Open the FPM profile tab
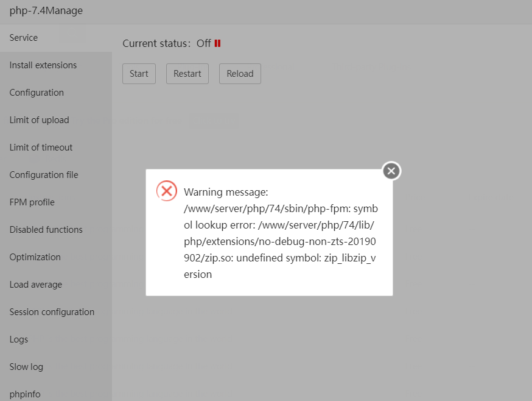Screen dimensions: 532x401 point(32,202)
